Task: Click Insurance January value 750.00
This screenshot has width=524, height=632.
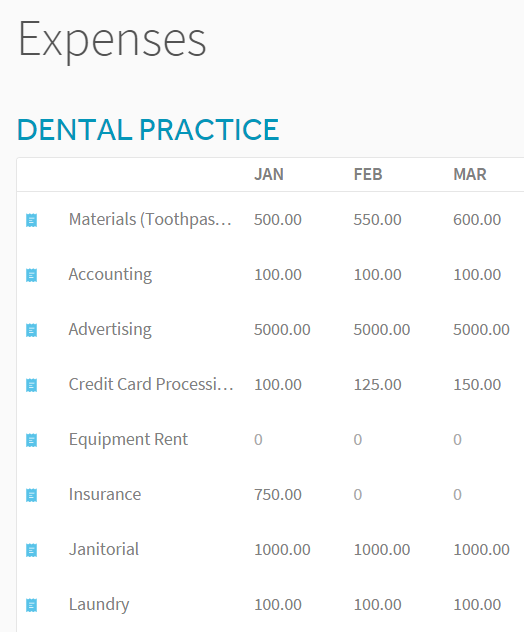Action: [278, 495]
